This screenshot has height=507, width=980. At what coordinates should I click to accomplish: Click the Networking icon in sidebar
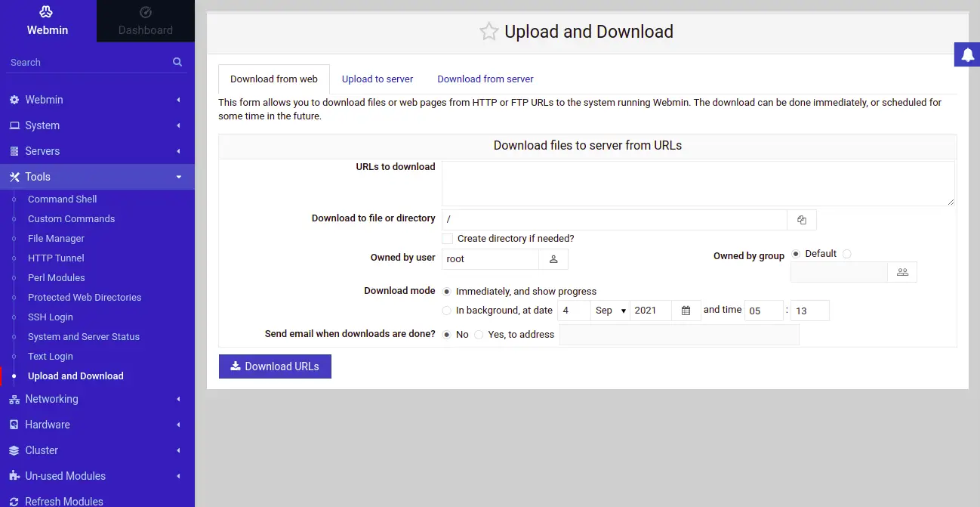(x=14, y=399)
